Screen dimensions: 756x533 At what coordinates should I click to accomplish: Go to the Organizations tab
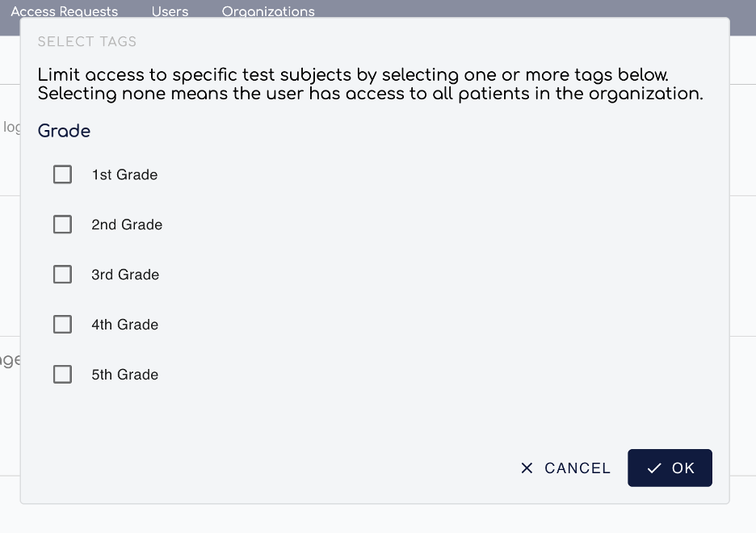click(268, 11)
